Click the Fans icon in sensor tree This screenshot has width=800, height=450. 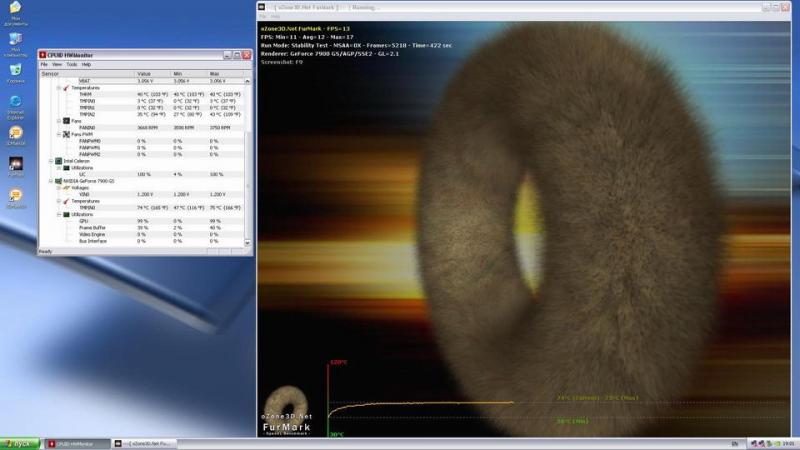click(x=66, y=120)
